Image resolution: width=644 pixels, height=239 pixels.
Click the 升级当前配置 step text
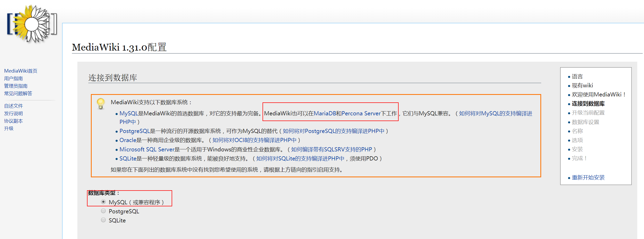pos(588,113)
